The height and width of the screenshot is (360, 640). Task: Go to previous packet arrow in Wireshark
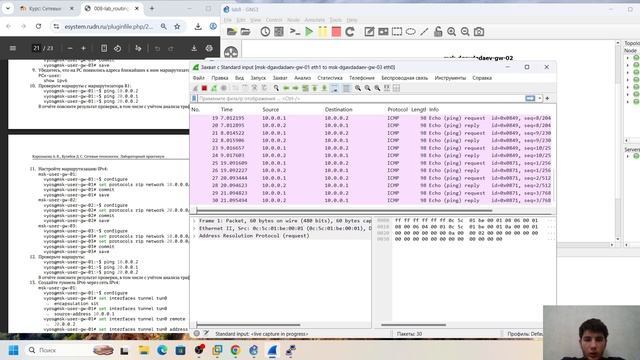pyautogui.click(x=286, y=88)
